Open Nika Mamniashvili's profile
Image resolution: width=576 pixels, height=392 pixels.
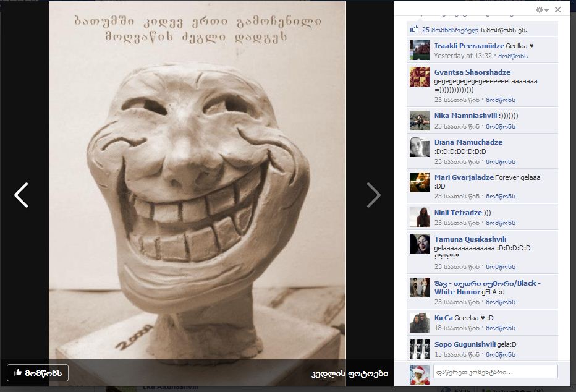(x=465, y=116)
